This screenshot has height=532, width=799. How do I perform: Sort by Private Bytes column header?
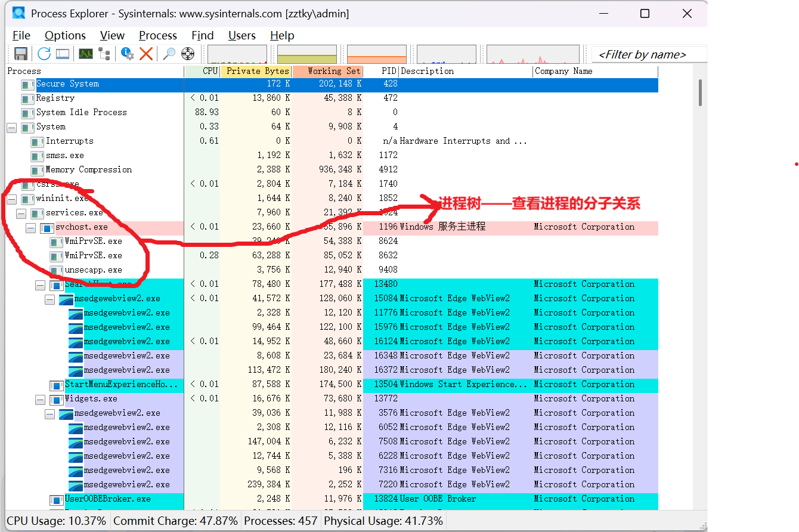256,71
